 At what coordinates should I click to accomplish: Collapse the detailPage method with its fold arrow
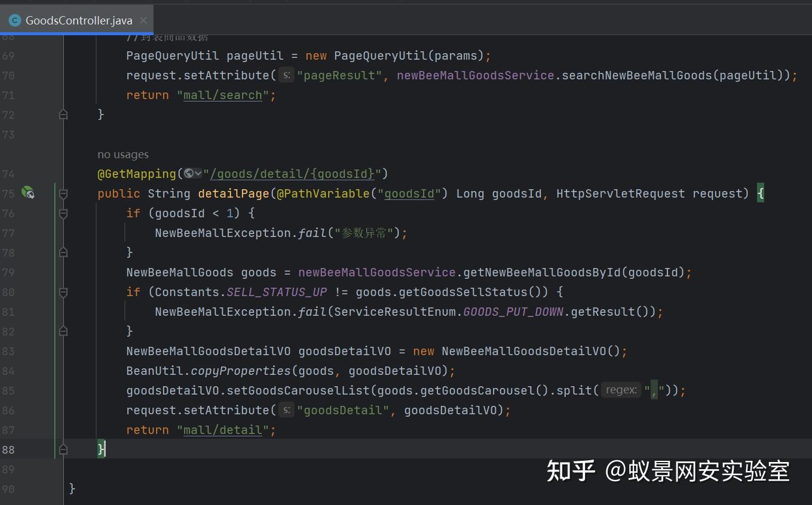coord(63,193)
